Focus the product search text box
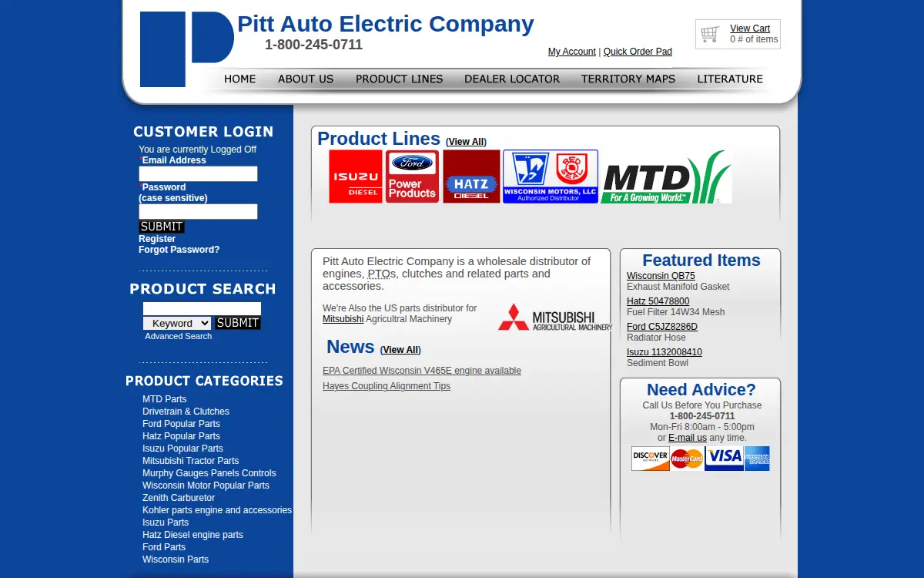 [x=202, y=309]
